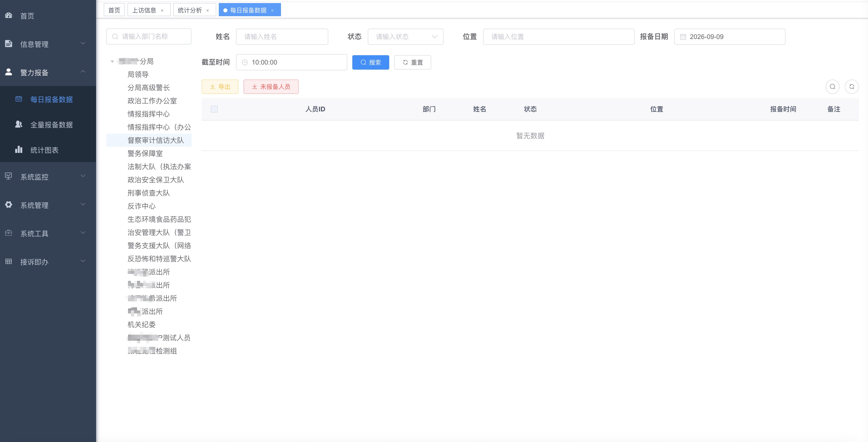Close the 每日报备数据 tab

pyautogui.click(x=272, y=10)
